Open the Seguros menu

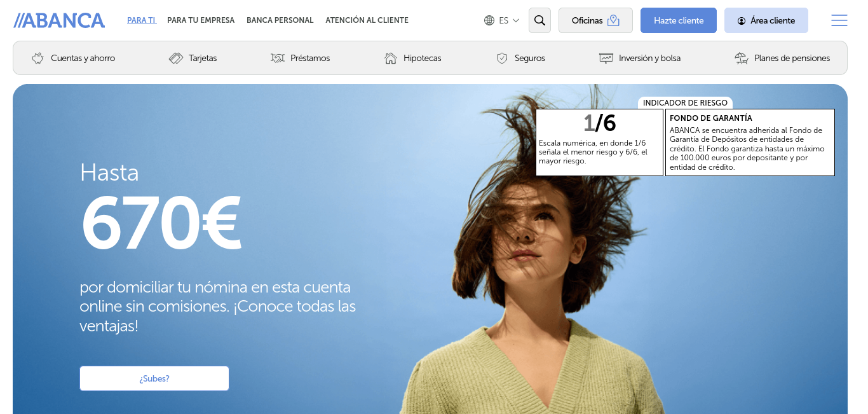click(530, 58)
